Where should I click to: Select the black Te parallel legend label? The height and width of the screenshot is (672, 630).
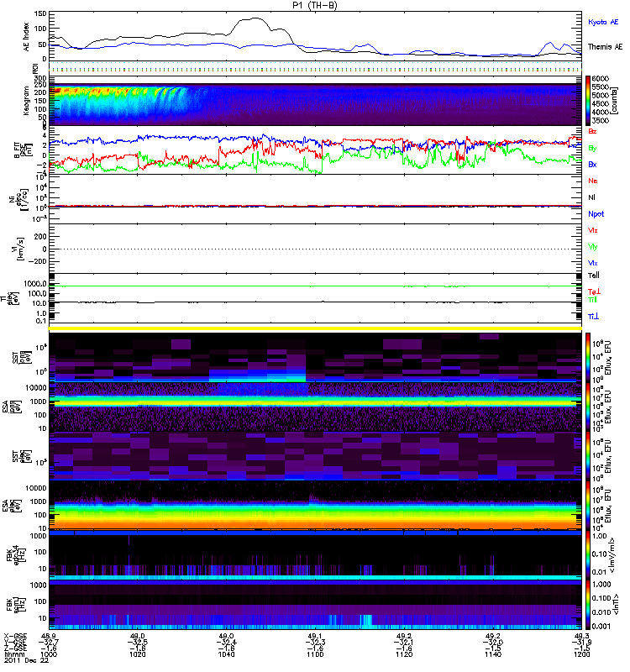click(594, 276)
